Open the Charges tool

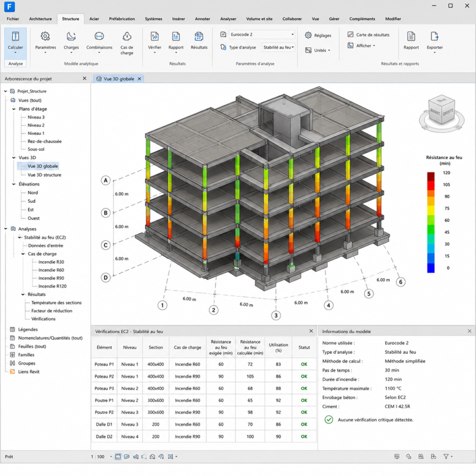(71, 36)
